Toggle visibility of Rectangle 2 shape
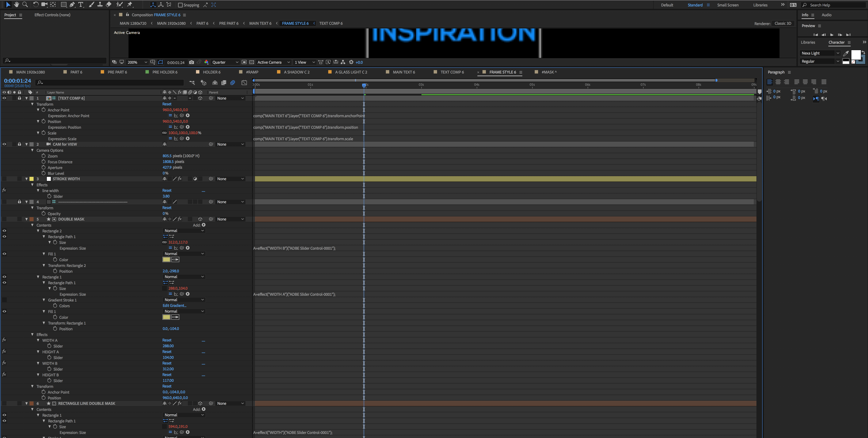Viewport: 868px width, 438px height. [4, 231]
